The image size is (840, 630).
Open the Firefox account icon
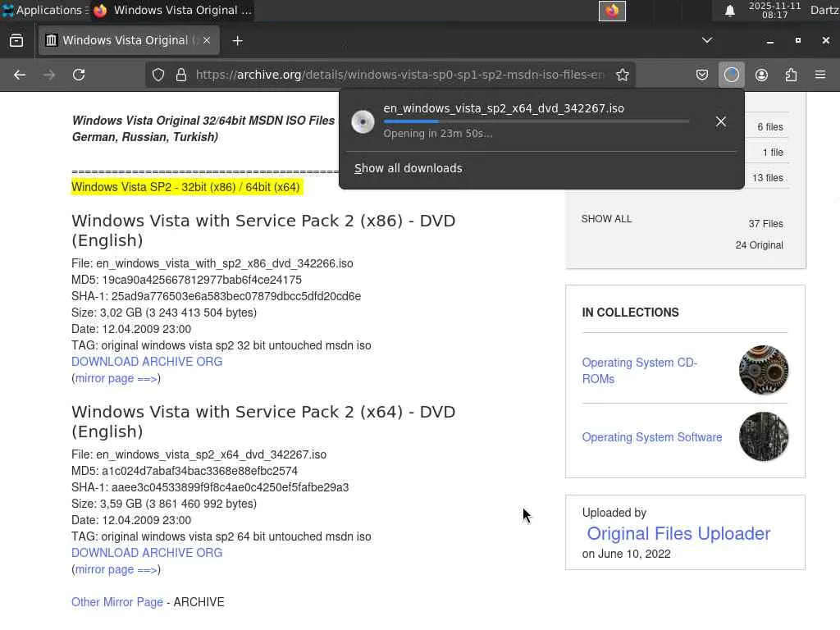tap(761, 75)
